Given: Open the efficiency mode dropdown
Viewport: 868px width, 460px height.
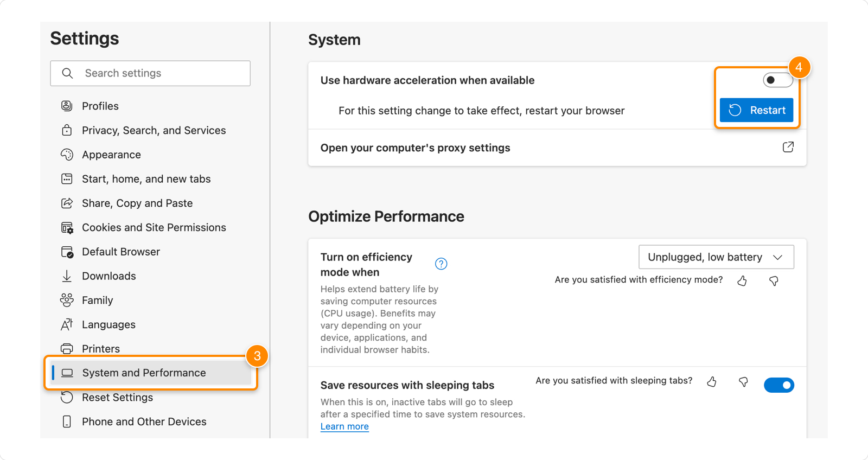Looking at the screenshot, I should point(716,257).
